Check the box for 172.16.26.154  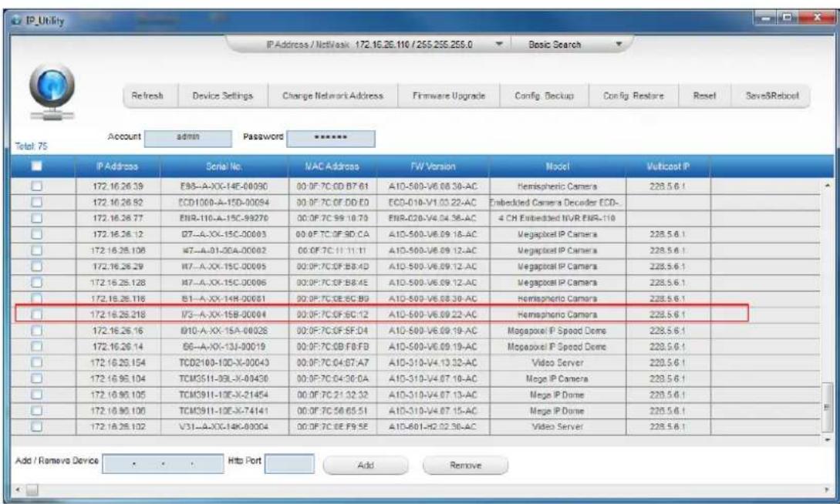tap(36, 363)
